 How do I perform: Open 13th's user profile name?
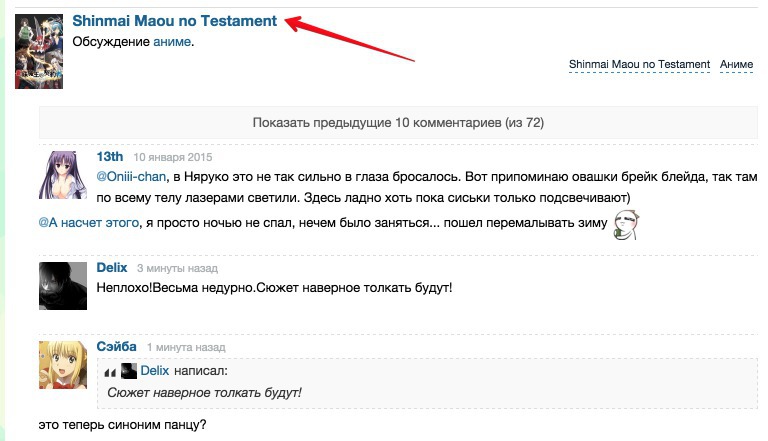click(109, 157)
